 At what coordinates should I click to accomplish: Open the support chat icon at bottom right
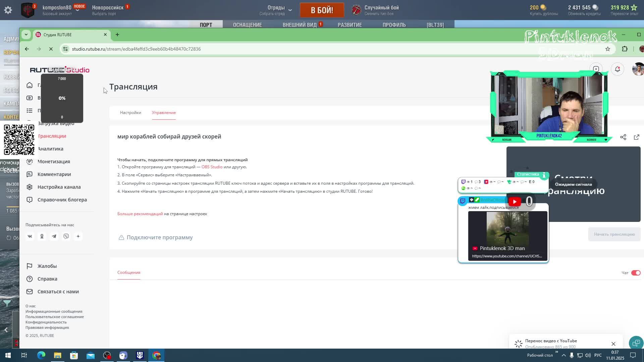click(636, 343)
